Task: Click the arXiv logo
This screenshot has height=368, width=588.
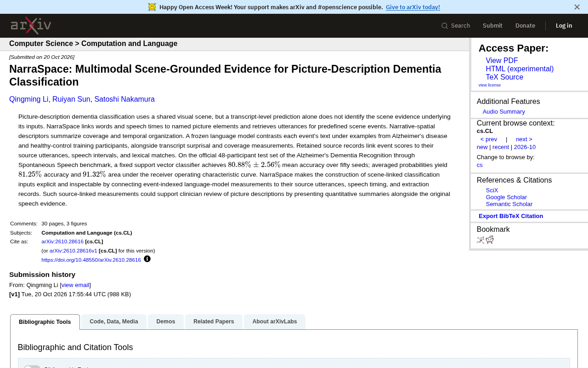Action: (31, 25)
